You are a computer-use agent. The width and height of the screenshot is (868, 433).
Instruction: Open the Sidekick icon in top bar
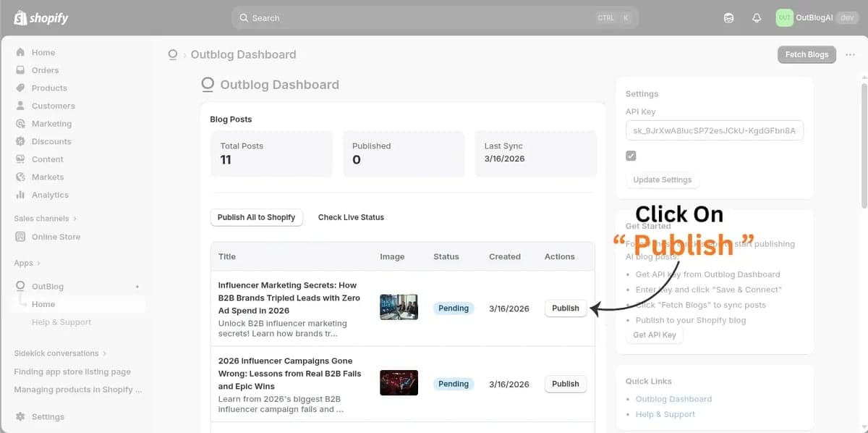pos(728,18)
